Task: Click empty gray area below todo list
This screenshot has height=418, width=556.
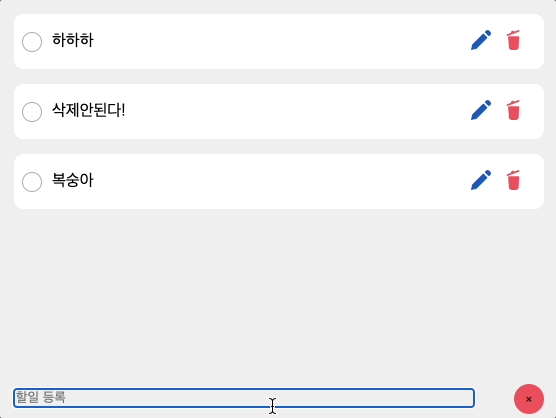Action: point(279,296)
